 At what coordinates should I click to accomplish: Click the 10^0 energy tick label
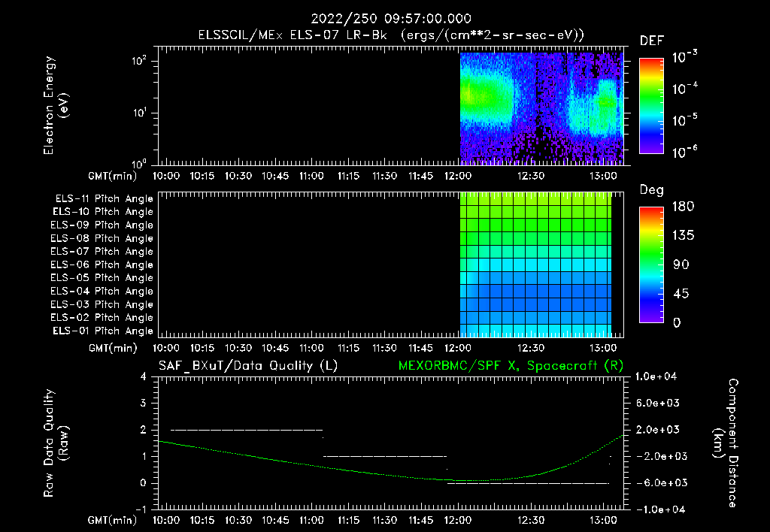[139, 163]
